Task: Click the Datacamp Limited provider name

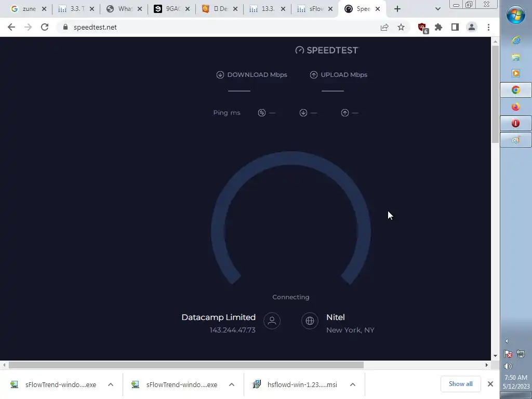Action: click(219, 317)
